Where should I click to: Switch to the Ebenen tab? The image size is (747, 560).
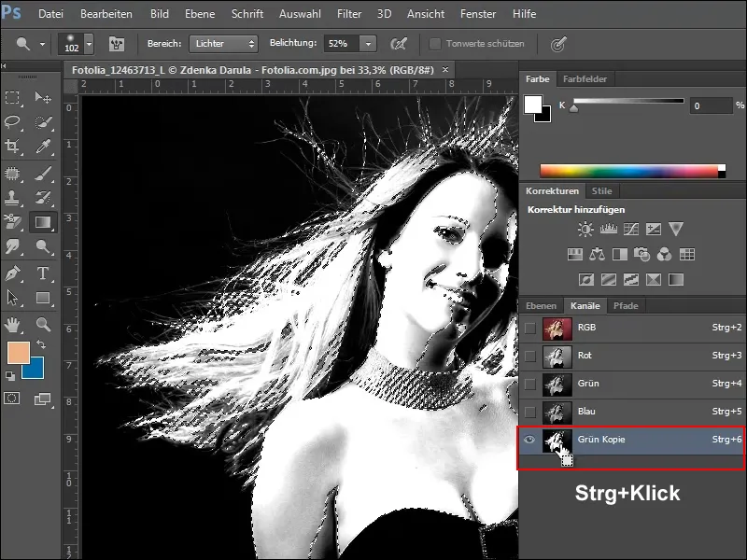[x=541, y=306]
